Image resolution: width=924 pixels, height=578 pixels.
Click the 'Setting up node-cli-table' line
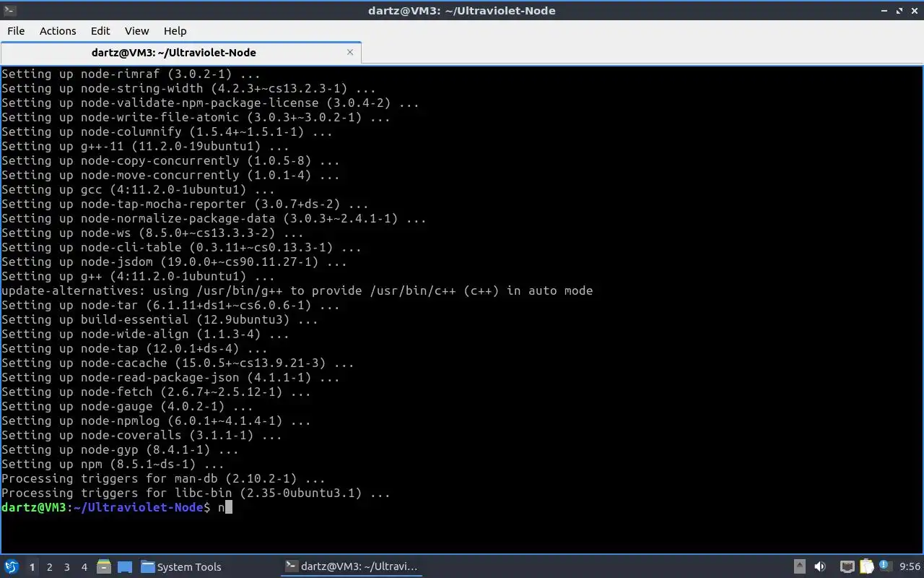click(x=181, y=247)
